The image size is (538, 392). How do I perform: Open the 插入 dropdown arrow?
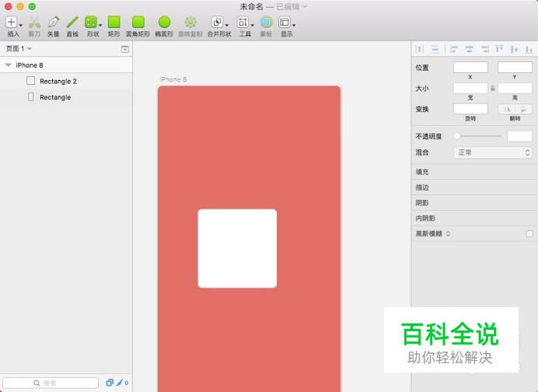point(20,26)
